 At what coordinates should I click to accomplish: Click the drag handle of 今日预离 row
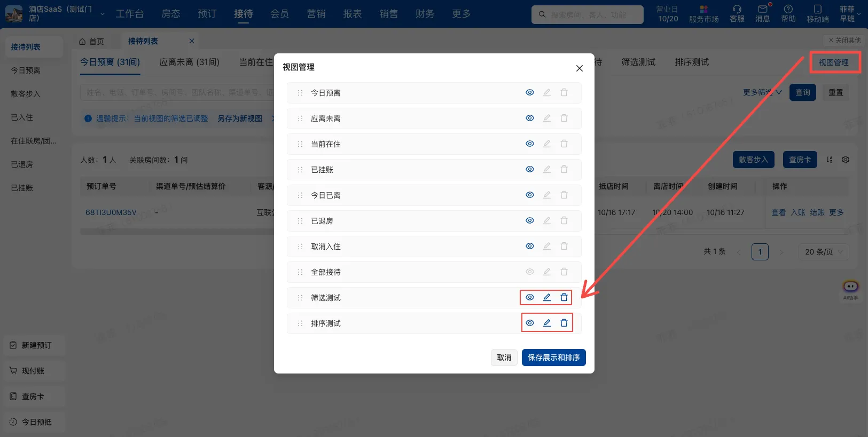[300, 93]
